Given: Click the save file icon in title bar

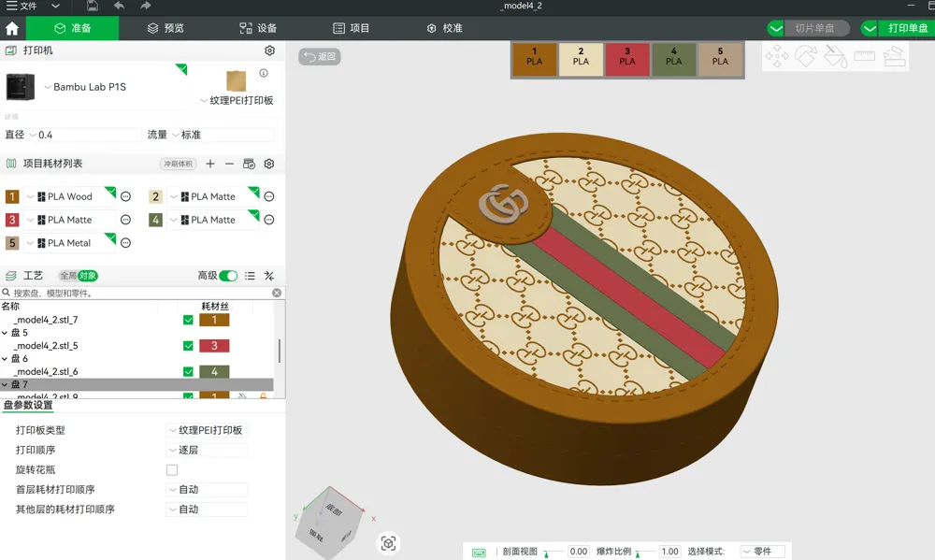Looking at the screenshot, I should point(93,6).
